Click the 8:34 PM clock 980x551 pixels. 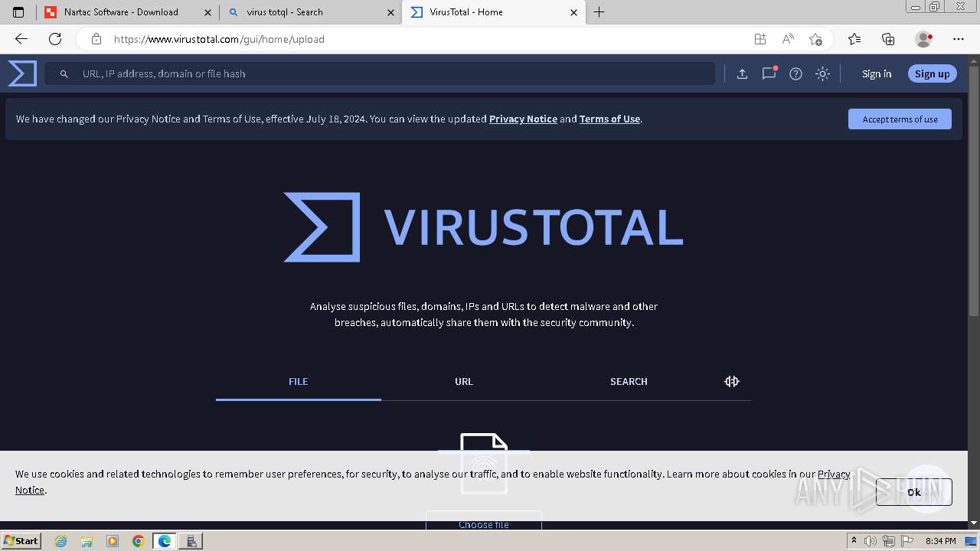(940, 541)
